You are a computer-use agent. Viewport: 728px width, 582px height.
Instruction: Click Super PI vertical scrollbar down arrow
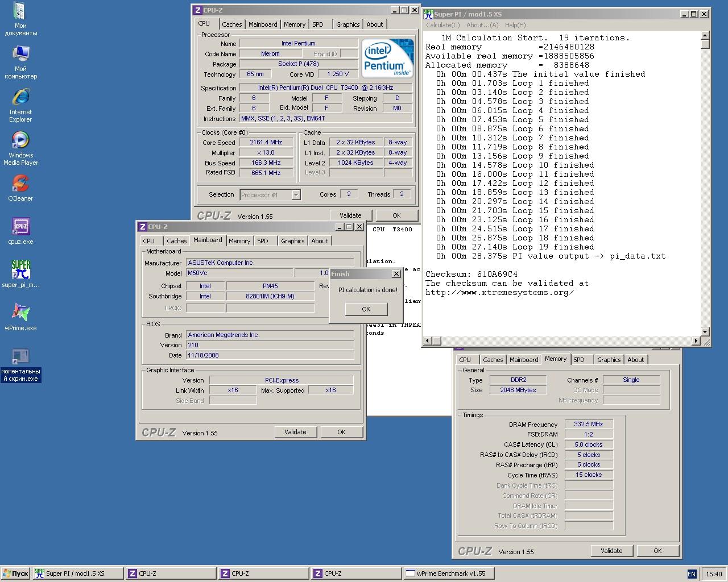[705, 332]
